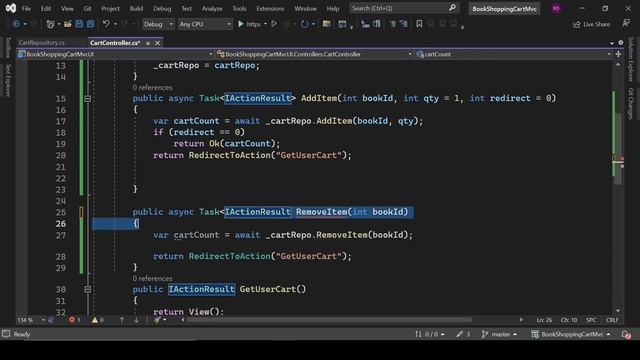Click the tab settings gear icon
This screenshot has width=640, height=360.
coord(621,42)
